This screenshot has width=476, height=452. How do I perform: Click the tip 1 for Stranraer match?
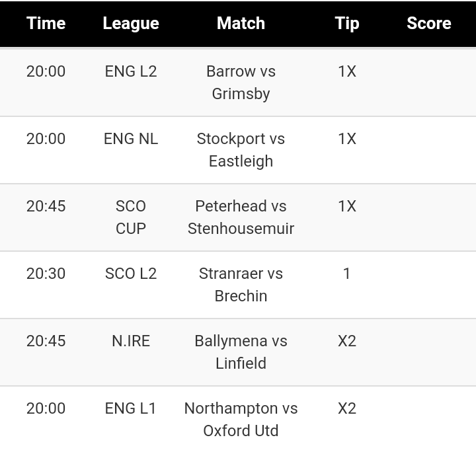pos(347,274)
